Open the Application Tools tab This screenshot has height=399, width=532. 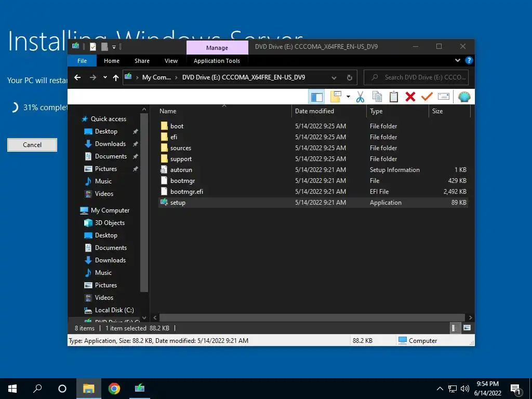[217, 61]
